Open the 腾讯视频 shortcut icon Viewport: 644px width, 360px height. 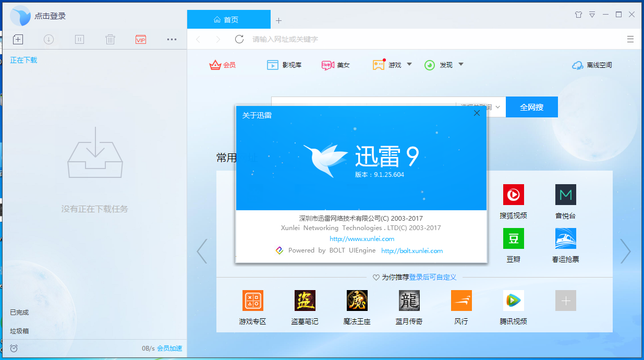[513, 301]
